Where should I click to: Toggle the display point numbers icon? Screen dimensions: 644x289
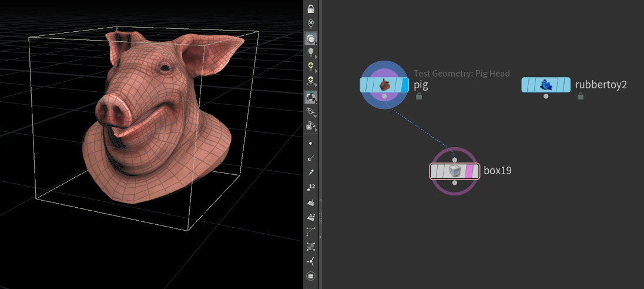coord(311,187)
